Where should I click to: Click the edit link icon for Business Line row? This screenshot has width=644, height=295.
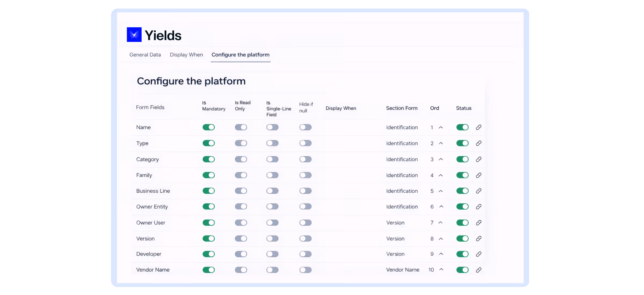point(478,191)
